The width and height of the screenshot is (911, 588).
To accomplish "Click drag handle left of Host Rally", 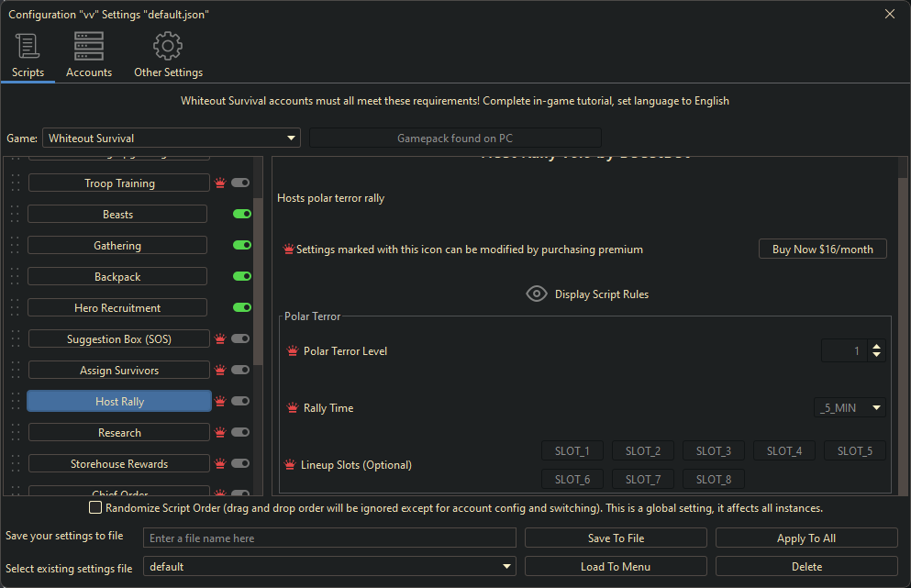I will click(15, 401).
